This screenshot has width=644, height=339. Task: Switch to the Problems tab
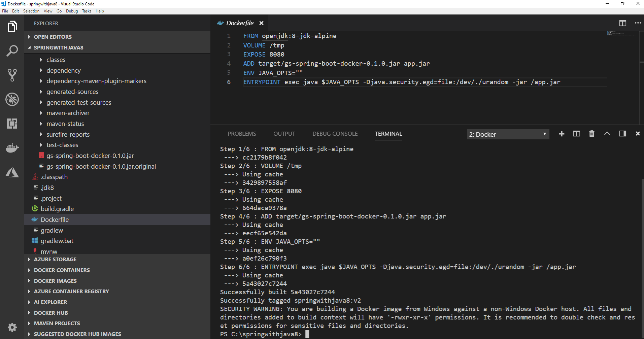(242, 134)
